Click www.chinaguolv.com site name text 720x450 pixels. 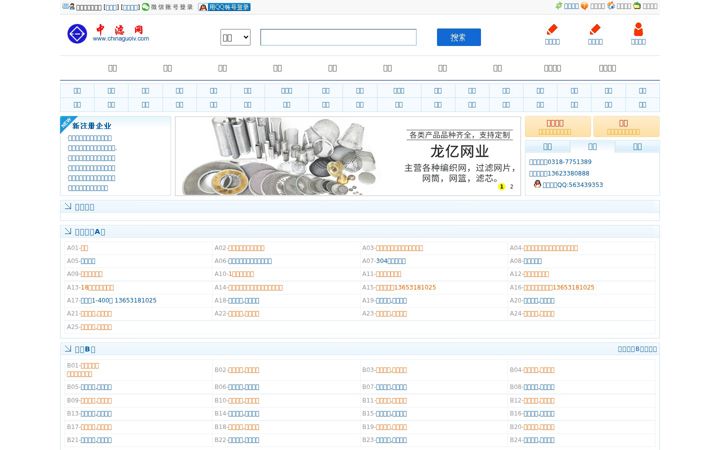[121, 39]
